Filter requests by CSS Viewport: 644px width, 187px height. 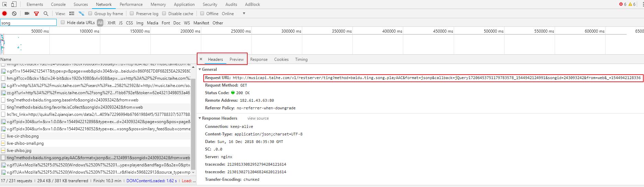coord(129,23)
